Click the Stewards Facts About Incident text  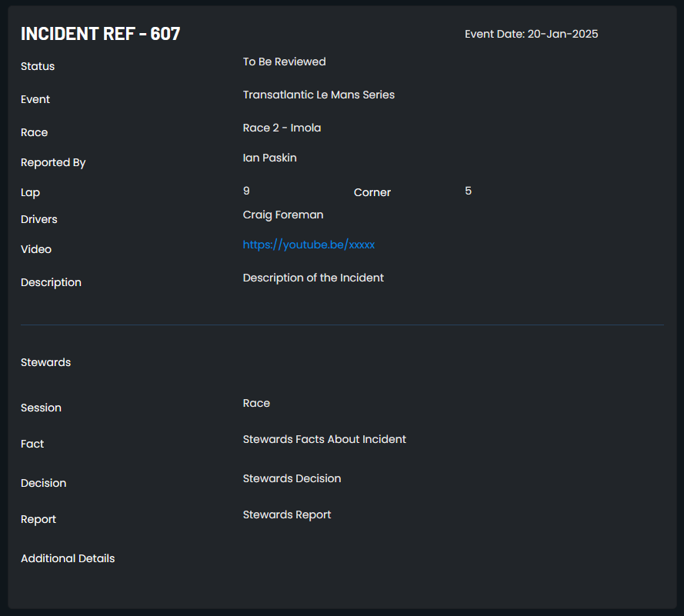tap(324, 439)
